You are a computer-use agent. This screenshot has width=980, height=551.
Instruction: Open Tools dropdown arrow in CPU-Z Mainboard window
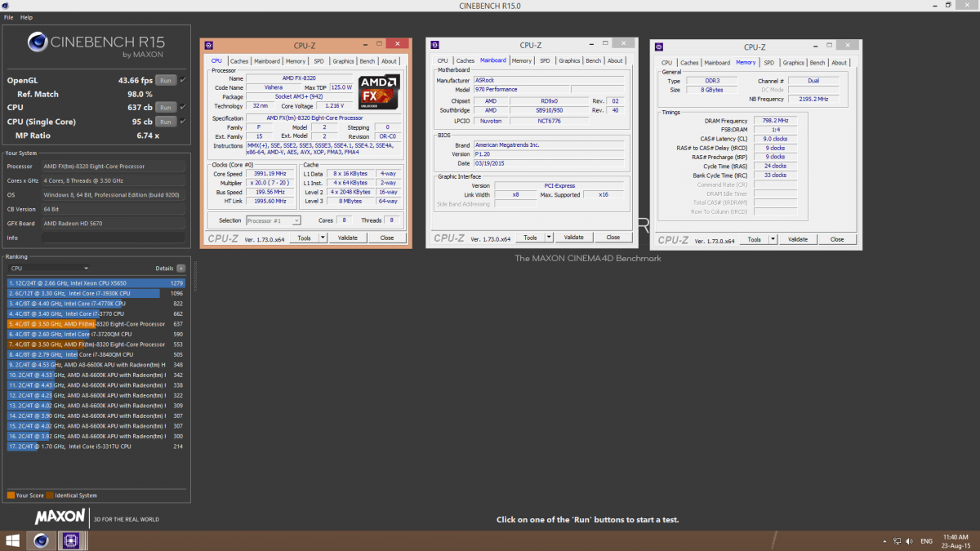pyautogui.click(x=549, y=238)
